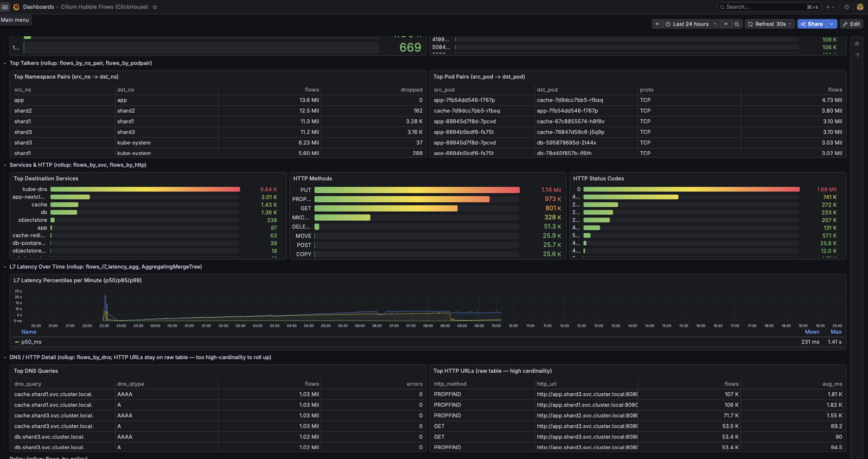868x459 pixels.
Task: Click the 741 K status code value
Action: point(829,197)
